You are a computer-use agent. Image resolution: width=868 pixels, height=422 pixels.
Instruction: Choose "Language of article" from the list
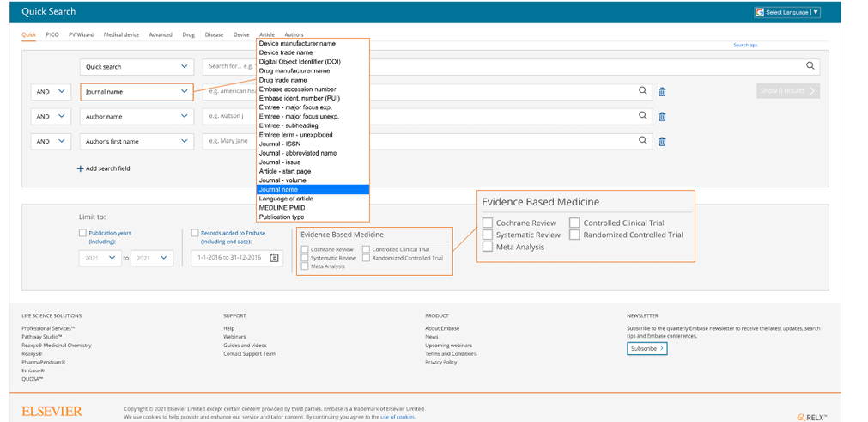286,199
